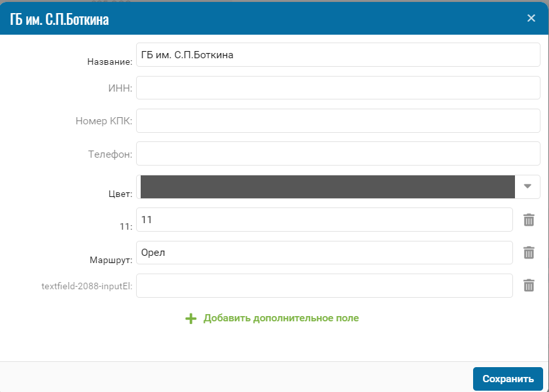Viewport: 549px width, 392px height.
Task: Click the green plus icon
Action: coord(190,319)
